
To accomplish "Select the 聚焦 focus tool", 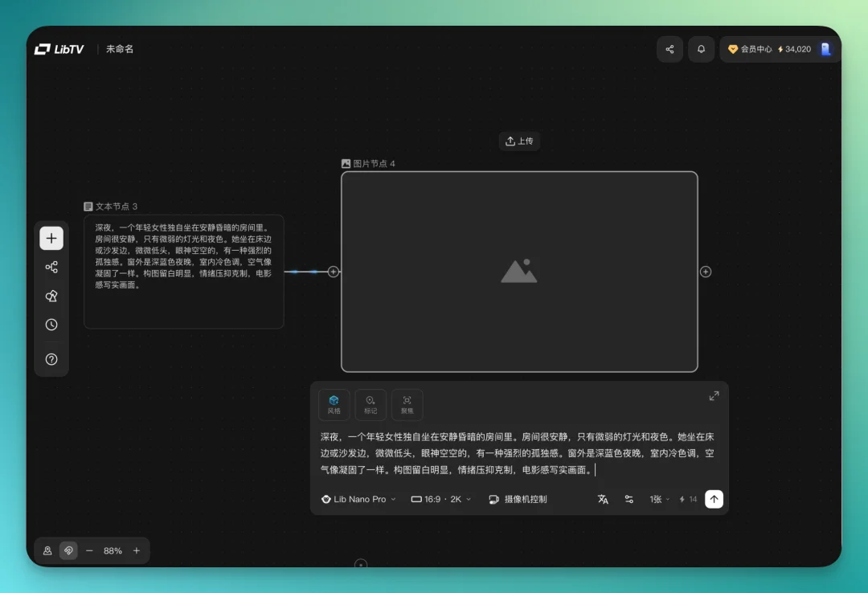I will pos(407,404).
